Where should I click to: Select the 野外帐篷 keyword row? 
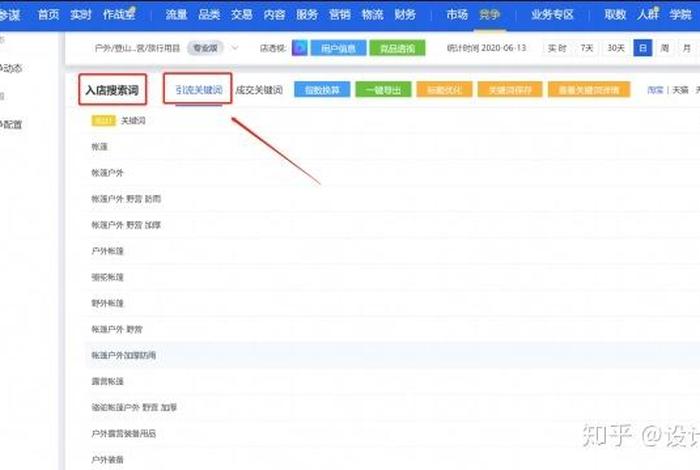point(107,303)
